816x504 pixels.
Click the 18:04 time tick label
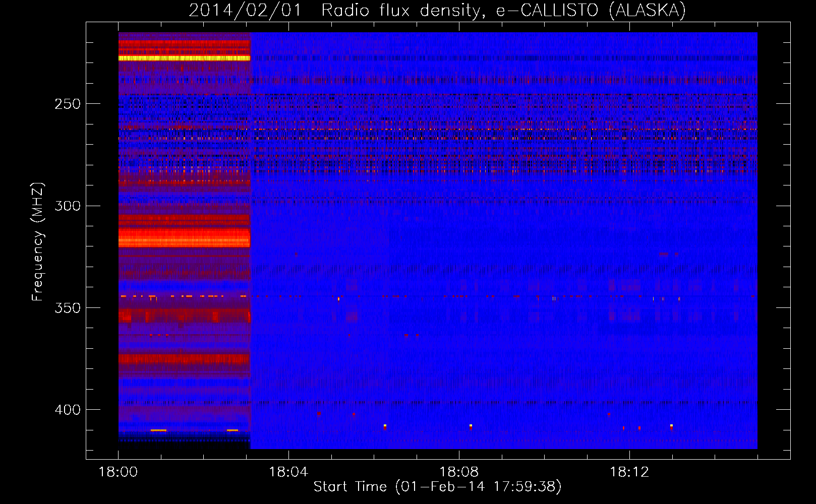(288, 472)
